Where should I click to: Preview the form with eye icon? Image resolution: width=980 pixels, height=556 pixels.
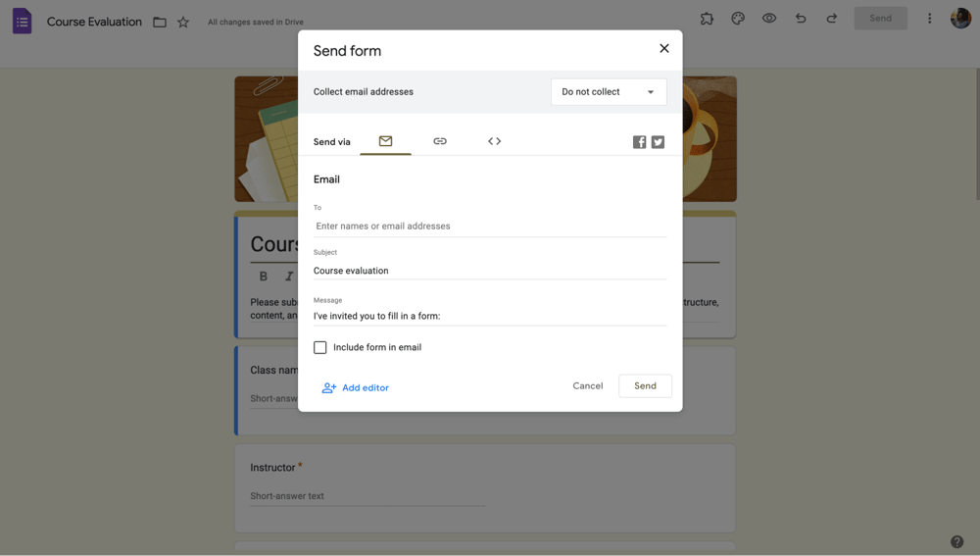[769, 19]
